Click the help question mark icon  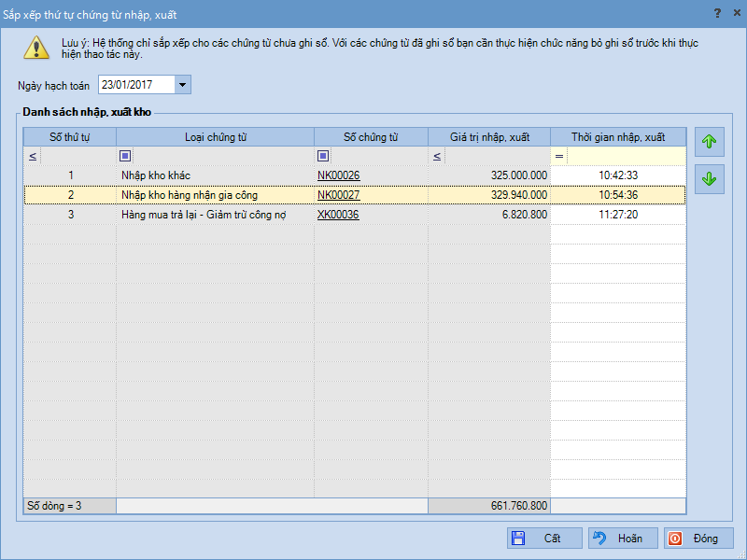click(717, 14)
